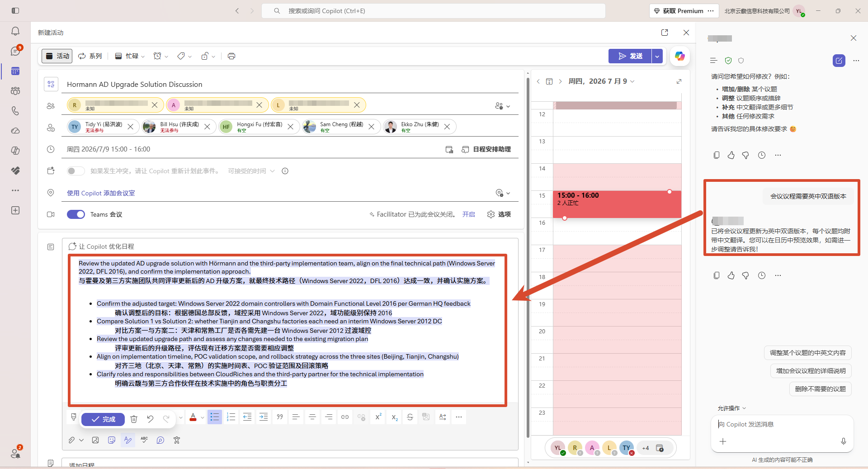Open Copilot app in the left sidebar
Viewport: 868px width, 469px height.
[x=15, y=151]
